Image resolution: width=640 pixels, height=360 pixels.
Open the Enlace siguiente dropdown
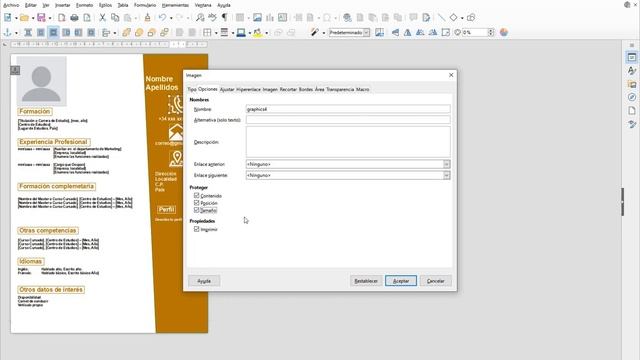[x=447, y=175]
